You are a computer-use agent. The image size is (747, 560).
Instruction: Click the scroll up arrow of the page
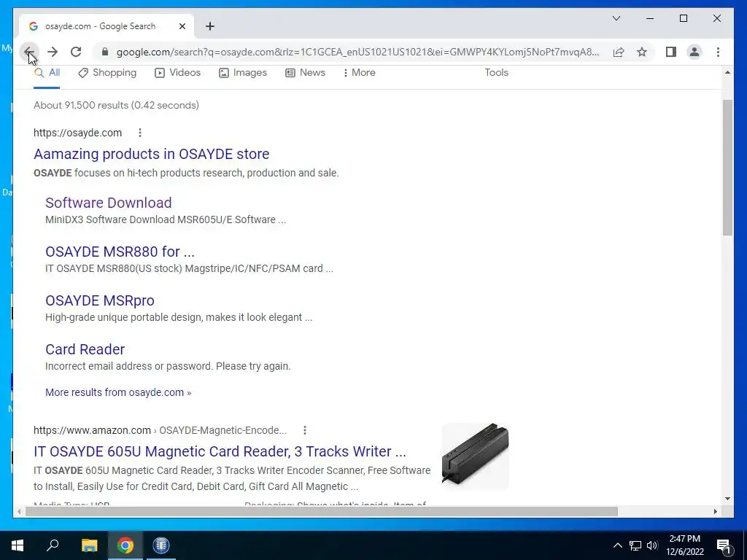click(x=727, y=72)
